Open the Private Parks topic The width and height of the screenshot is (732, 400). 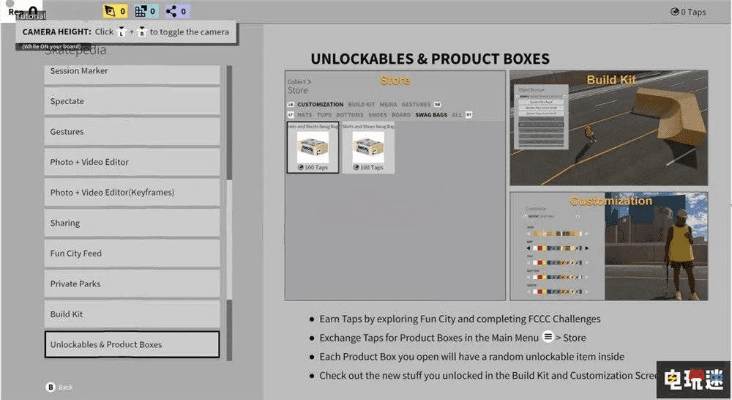pyautogui.click(x=132, y=284)
